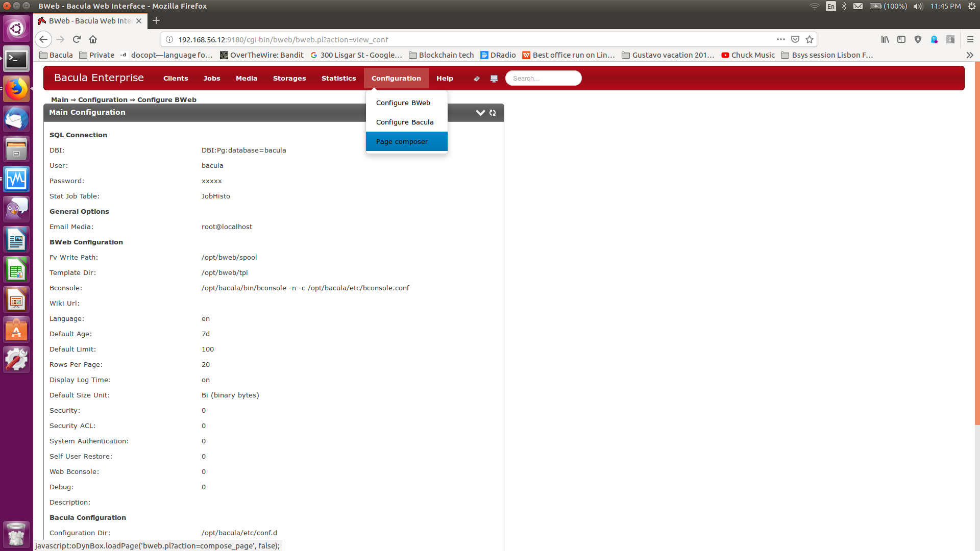This screenshot has width=980, height=551.
Task: Open the Gustavo vacation bookmark folder
Action: click(x=668, y=55)
